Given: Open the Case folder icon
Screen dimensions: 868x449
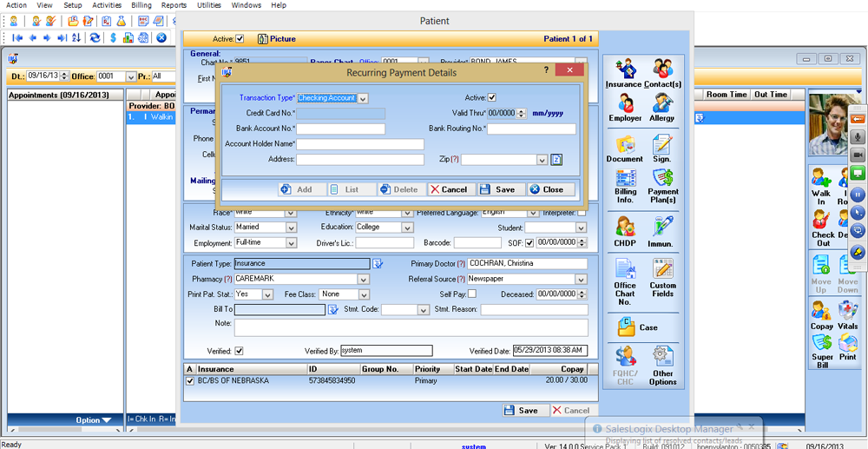Looking at the screenshot, I should click(638, 327).
